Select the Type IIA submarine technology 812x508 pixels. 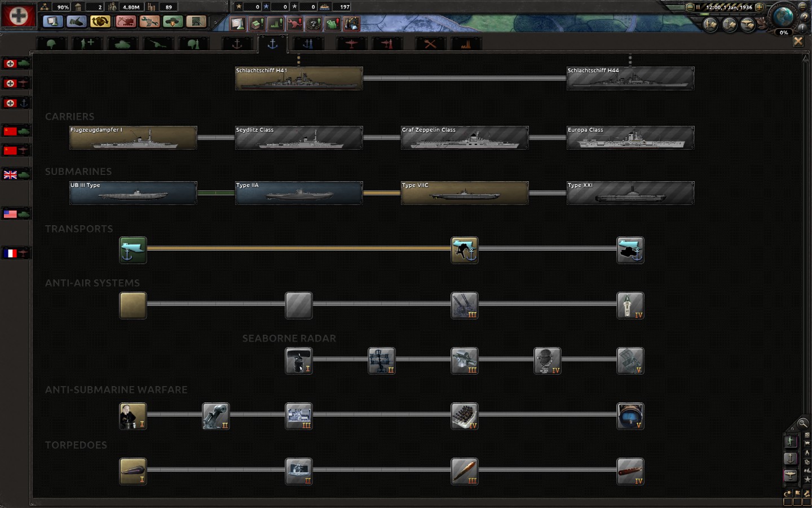299,193
